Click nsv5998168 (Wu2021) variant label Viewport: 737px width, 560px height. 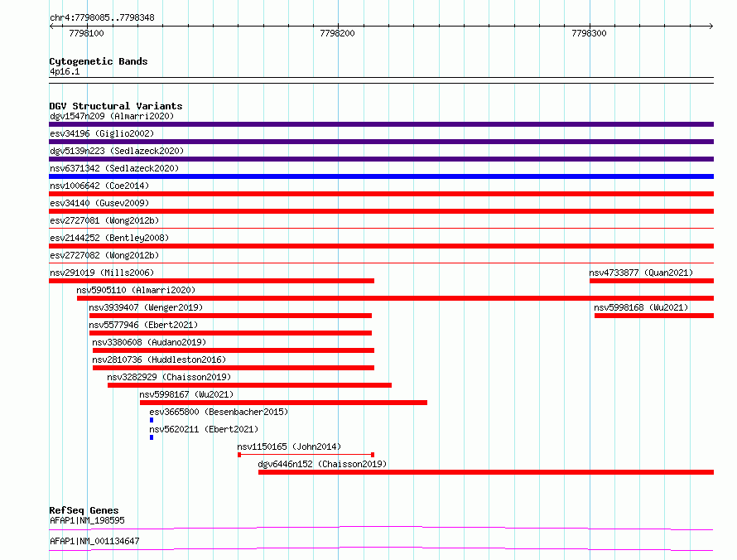click(x=641, y=307)
